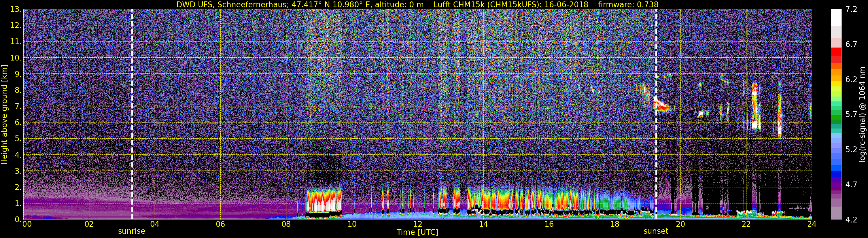Click the date 16-06-2018 in the title

click(x=566, y=4)
